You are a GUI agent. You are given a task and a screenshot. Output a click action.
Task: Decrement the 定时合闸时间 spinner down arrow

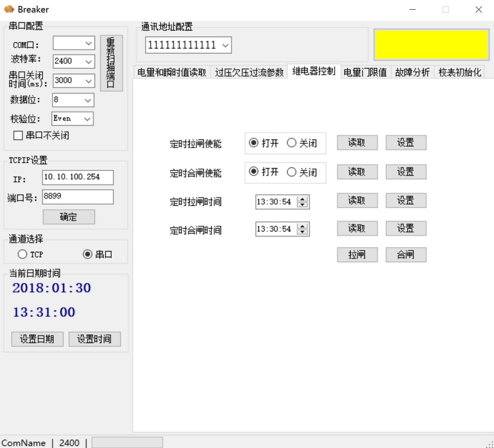(302, 232)
